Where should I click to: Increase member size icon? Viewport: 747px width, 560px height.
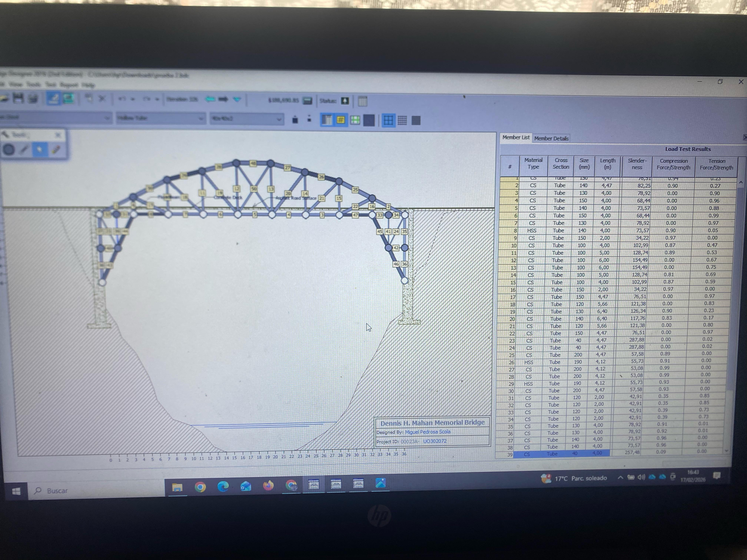pos(295,119)
